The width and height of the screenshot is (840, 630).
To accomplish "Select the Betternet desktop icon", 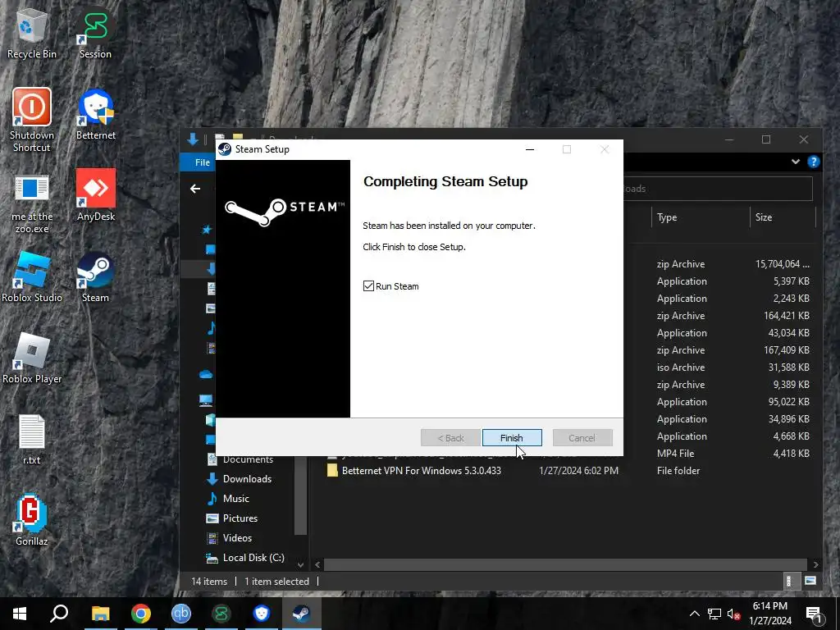I will click(x=96, y=115).
